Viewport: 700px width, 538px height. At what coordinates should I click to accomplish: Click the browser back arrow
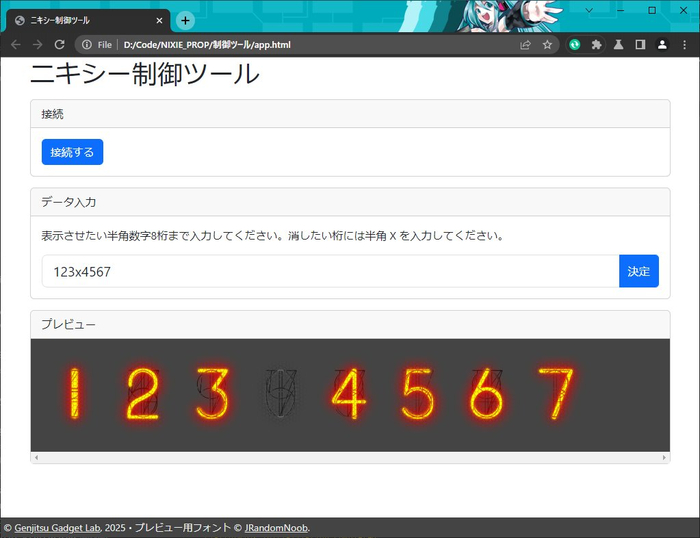point(15,45)
